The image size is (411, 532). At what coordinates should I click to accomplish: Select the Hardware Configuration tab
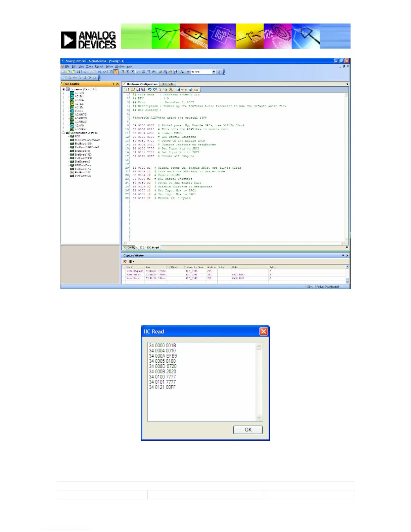click(142, 84)
